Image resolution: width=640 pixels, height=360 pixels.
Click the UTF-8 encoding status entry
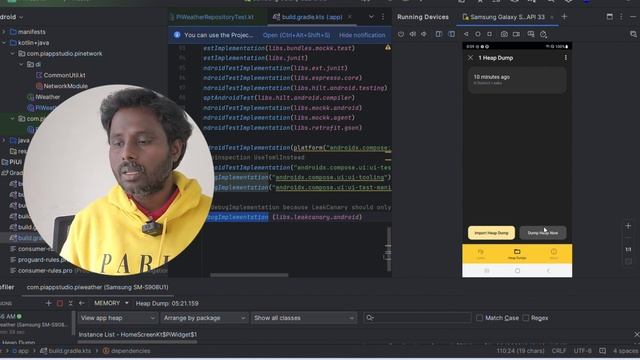582,351
